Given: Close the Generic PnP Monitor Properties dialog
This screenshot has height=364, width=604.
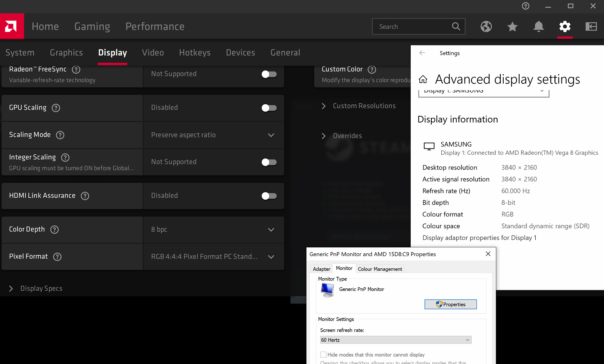Looking at the screenshot, I should (488, 254).
